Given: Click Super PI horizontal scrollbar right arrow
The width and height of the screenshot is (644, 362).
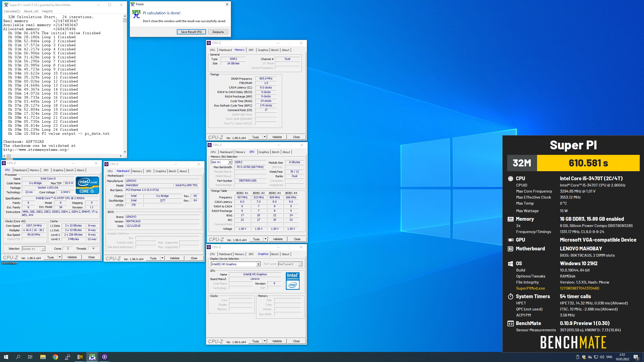Looking at the screenshot, I should pos(121,156).
